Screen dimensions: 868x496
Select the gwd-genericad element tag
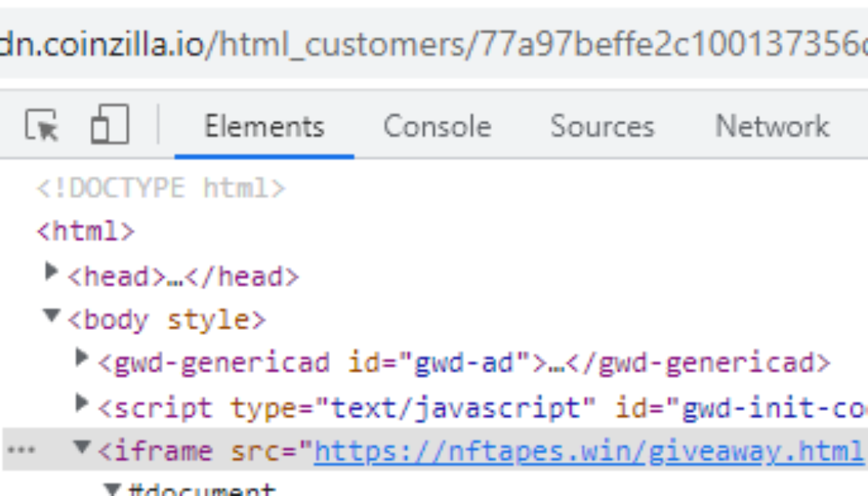(x=463, y=362)
